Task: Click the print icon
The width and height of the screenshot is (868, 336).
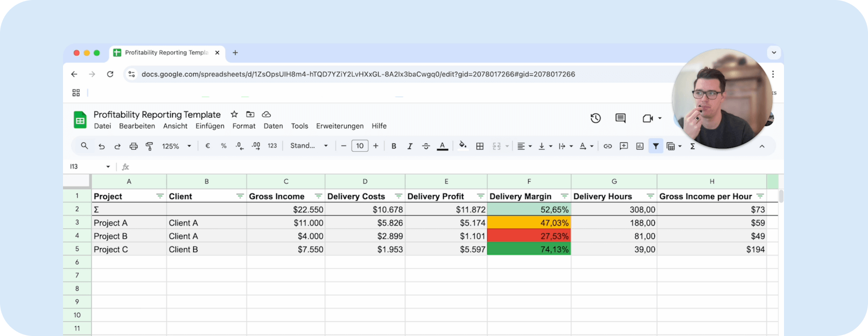Action: [x=133, y=146]
